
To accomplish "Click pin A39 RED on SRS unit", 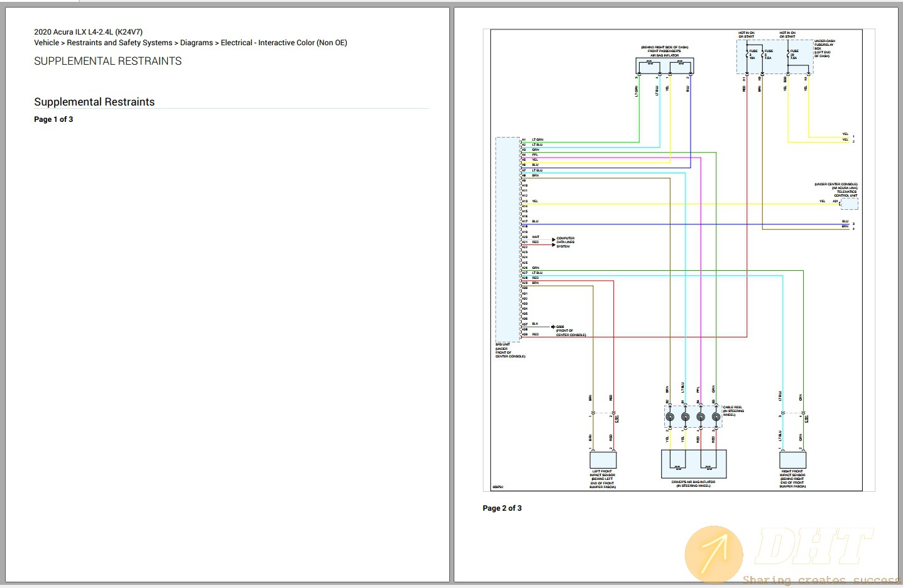I will [530, 334].
